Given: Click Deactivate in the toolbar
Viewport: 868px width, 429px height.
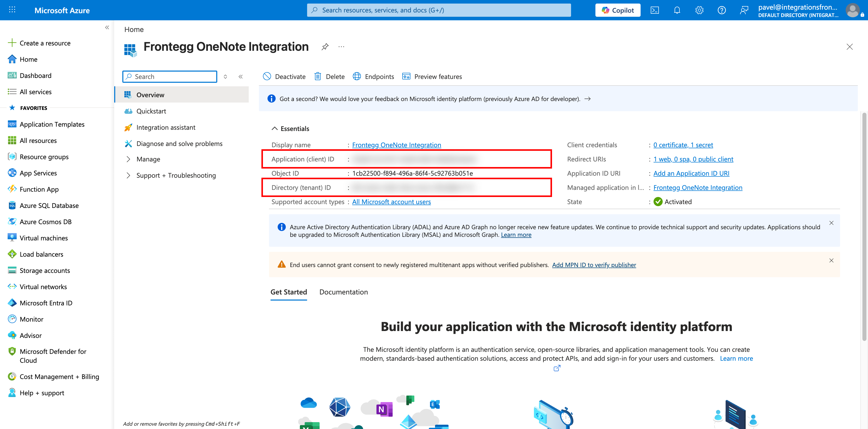Looking at the screenshot, I should (284, 76).
